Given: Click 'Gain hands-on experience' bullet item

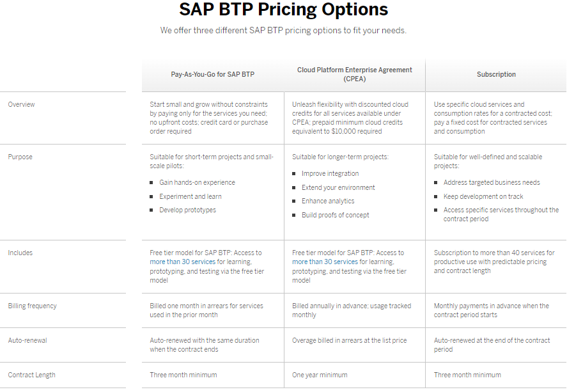Looking at the screenshot, I should (197, 183).
